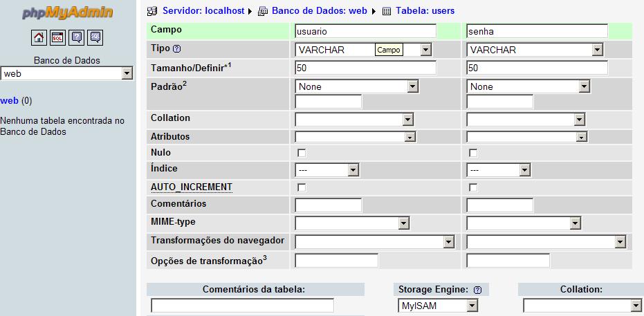
Task: Open Atributos dropdown for senha
Action: 527,137
